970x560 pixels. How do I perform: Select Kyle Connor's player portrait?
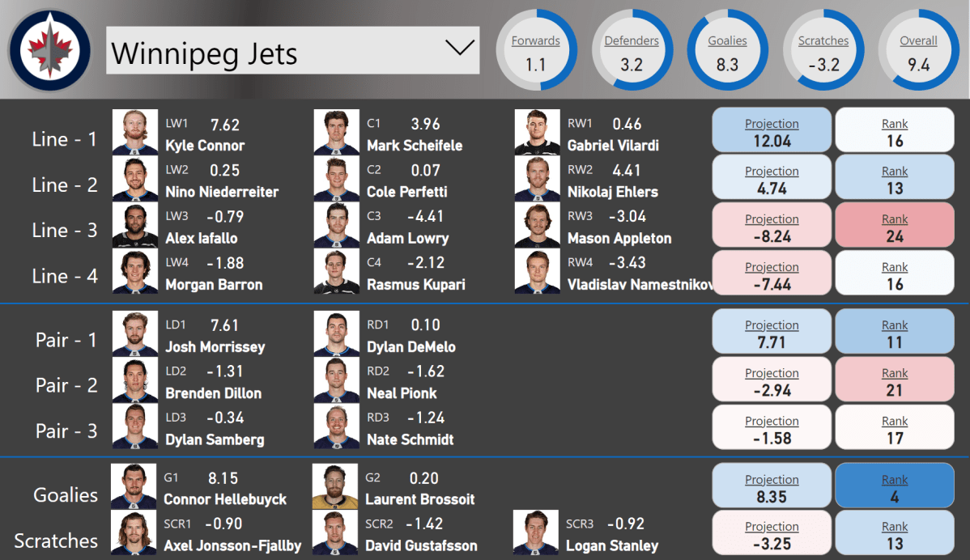pos(134,132)
